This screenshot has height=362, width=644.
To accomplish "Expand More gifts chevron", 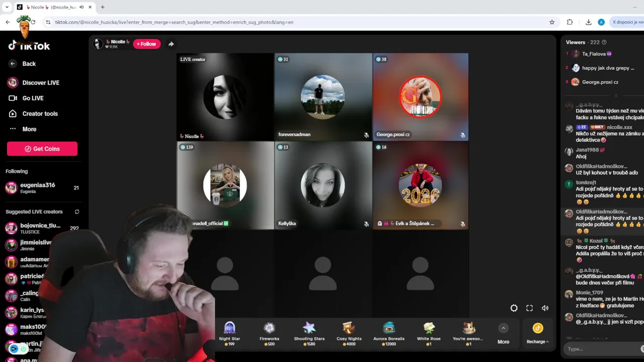I will (x=503, y=328).
